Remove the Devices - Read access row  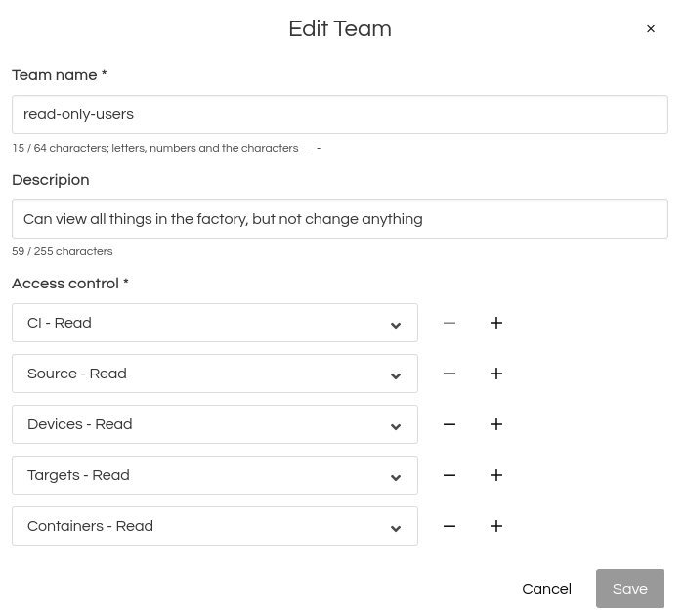pyautogui.click(x=450, y=424)
